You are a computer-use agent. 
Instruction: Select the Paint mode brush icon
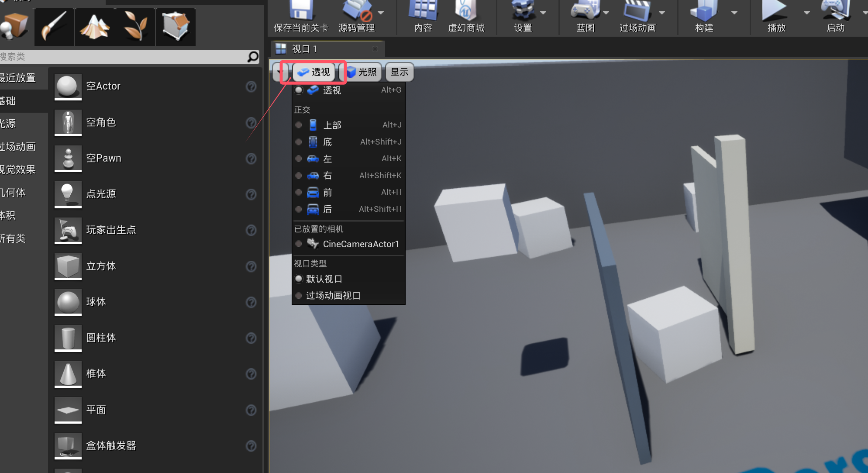coord(54,26)
